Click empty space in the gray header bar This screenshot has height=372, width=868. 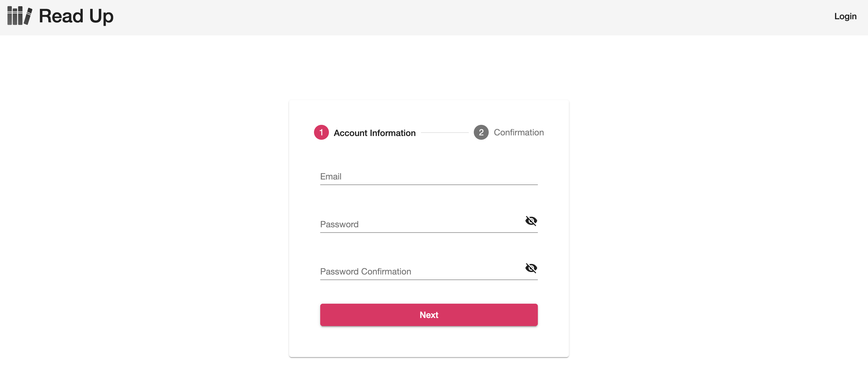(x=438, y=17)
